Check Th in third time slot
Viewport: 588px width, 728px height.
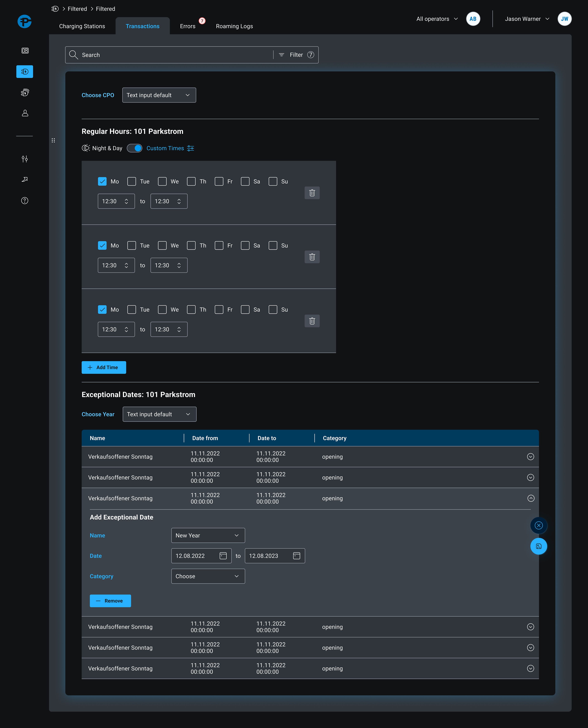pos(191,310)
